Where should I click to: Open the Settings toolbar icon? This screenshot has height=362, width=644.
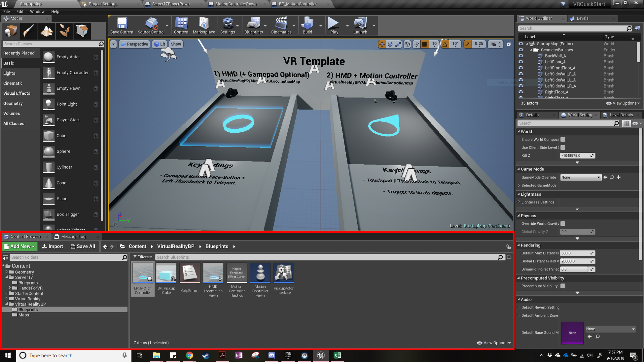(x=228, y=26)
